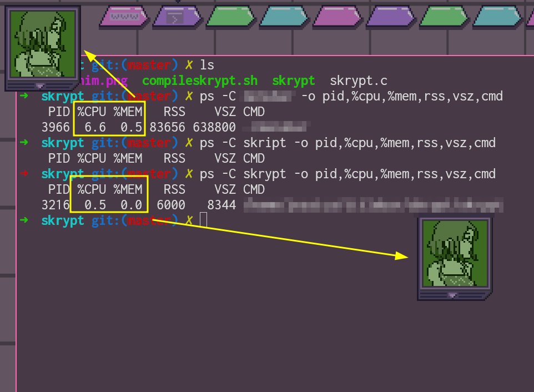Place cursor at the empty last prompt
This screenshot has width=534, height=392.
203,220
